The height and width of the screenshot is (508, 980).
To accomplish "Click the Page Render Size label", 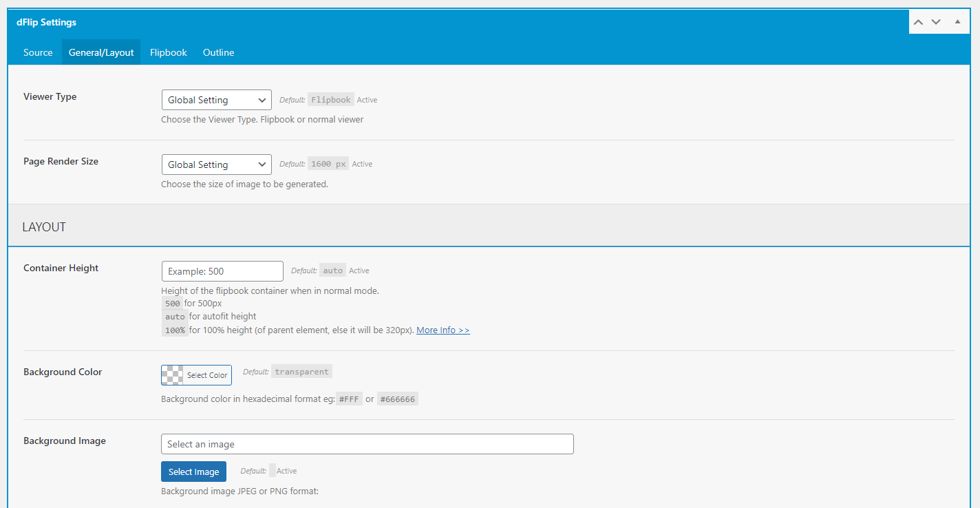I will [61, 162].
